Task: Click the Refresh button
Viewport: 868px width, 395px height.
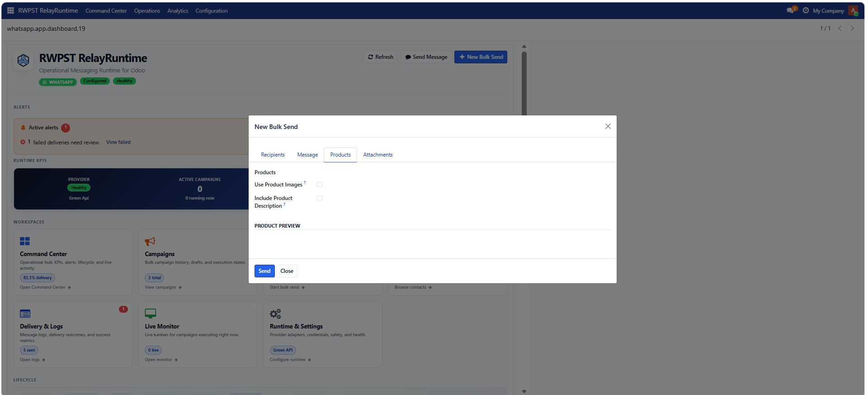Action: tap(380, 57)
